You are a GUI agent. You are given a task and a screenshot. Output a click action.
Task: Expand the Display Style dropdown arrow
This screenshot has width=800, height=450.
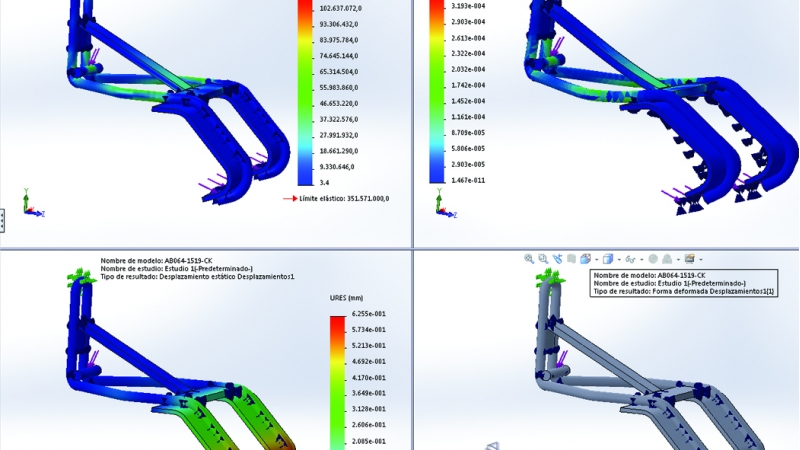(x=617, y=259)
